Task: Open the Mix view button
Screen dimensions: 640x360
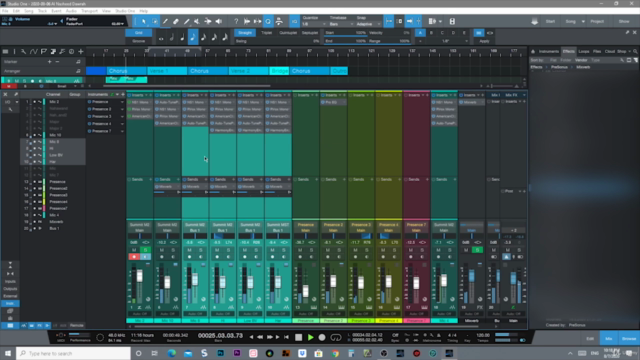Action: click(609, 338)
